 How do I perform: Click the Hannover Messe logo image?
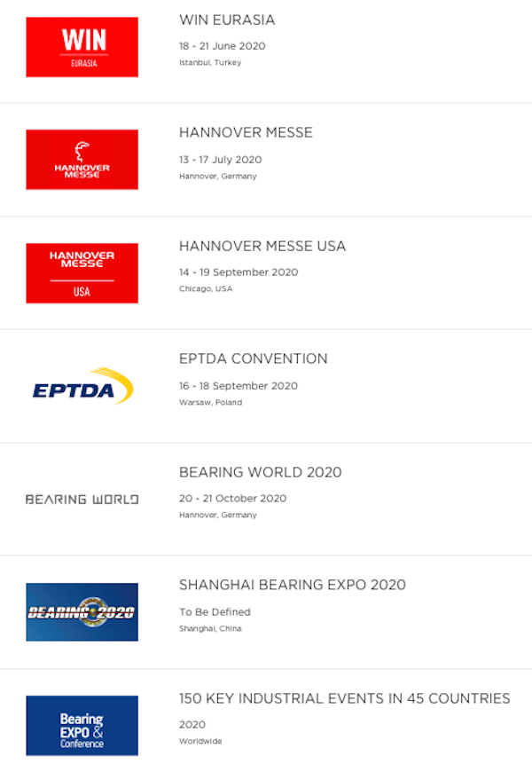click(x=82, y=160)
